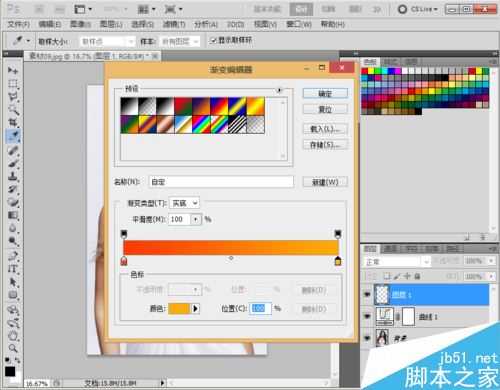Open the gradient type dropdown
Image resolution: width=500 pixels, height=390 pixels.
[184, 203]
